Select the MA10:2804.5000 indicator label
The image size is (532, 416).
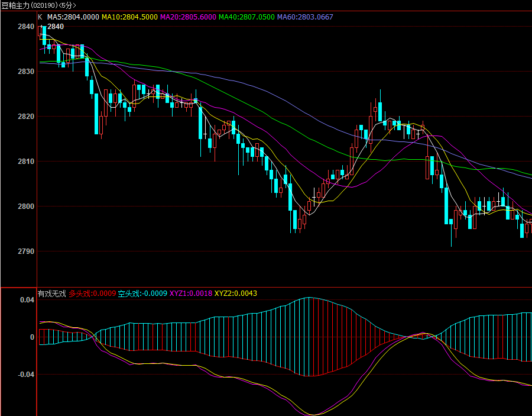[x=129, y=17]
